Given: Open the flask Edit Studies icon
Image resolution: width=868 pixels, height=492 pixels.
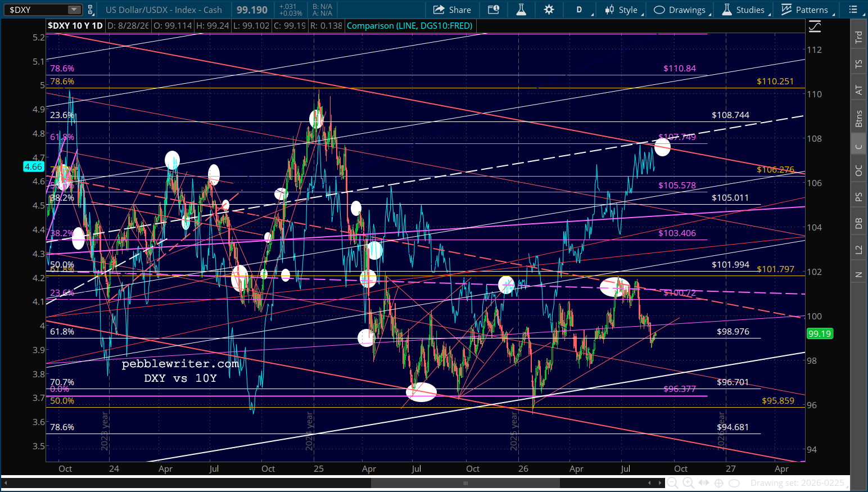Looking at the screenshot, I should (x=521, y=10).
